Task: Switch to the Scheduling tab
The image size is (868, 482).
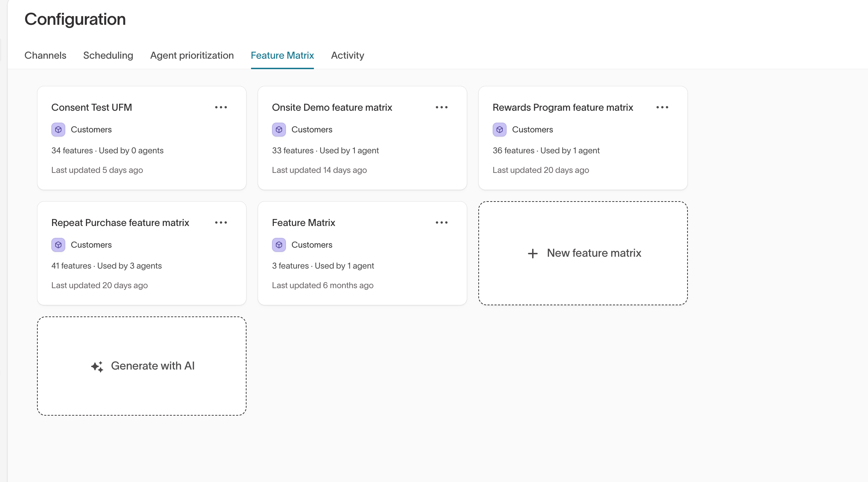Action: click(x=108, y=55)
